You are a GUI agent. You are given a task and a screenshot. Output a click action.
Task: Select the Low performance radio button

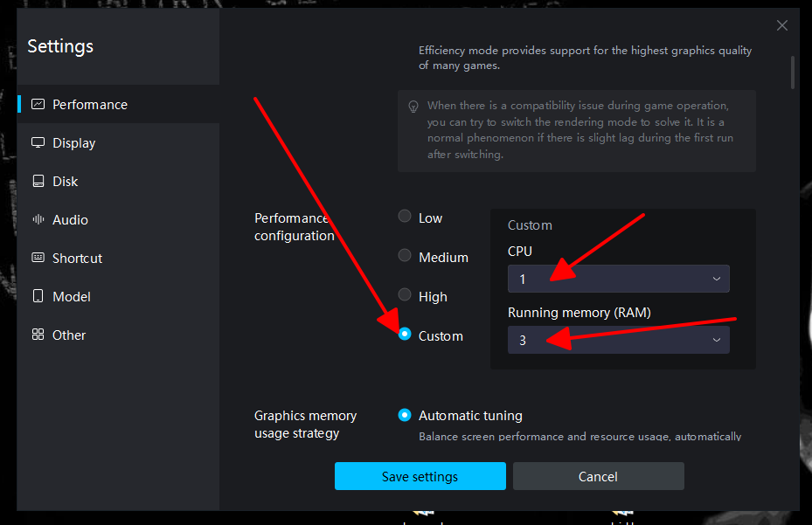(x=405, y=216)
